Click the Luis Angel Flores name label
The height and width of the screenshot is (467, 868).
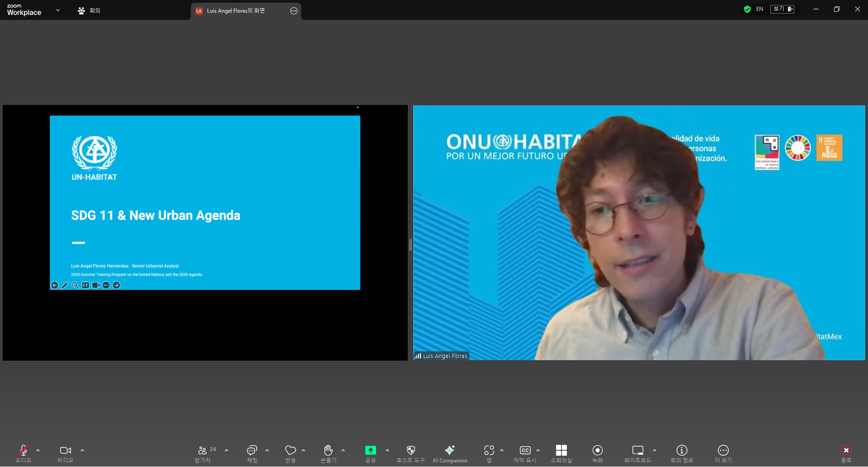pyautogui.click(x=445, y=356)
